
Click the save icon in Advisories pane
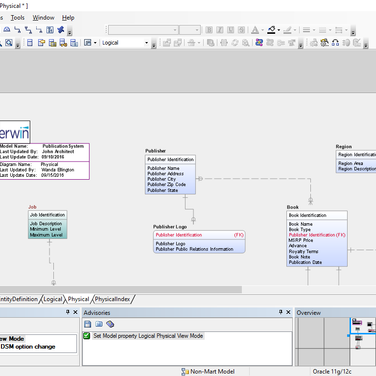pyautogui.click(x=87, y=324)
